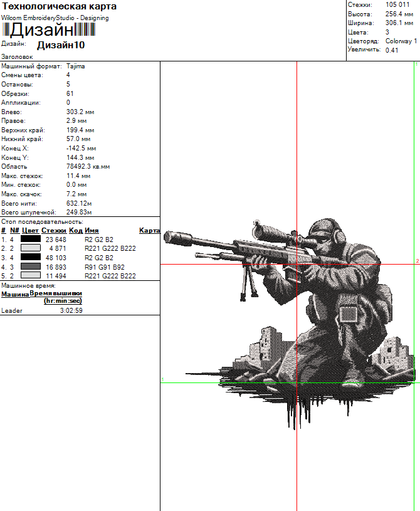
Task: Click the Всего шпулечной value 249.83м
Action: tap(79, 212)
